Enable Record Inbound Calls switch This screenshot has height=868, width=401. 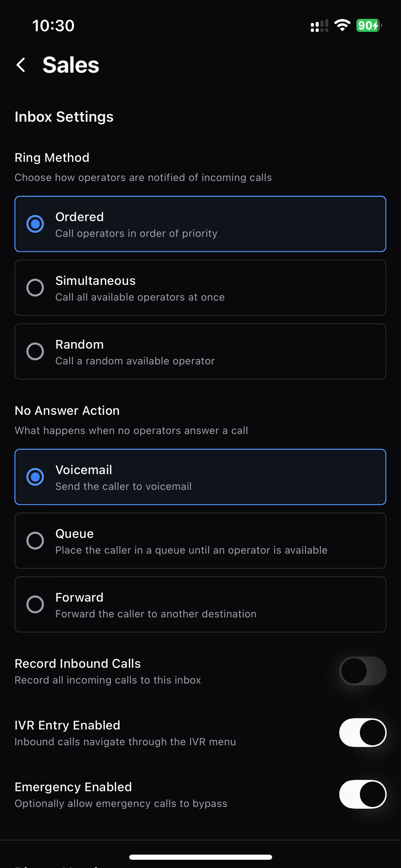pos(363,671)
